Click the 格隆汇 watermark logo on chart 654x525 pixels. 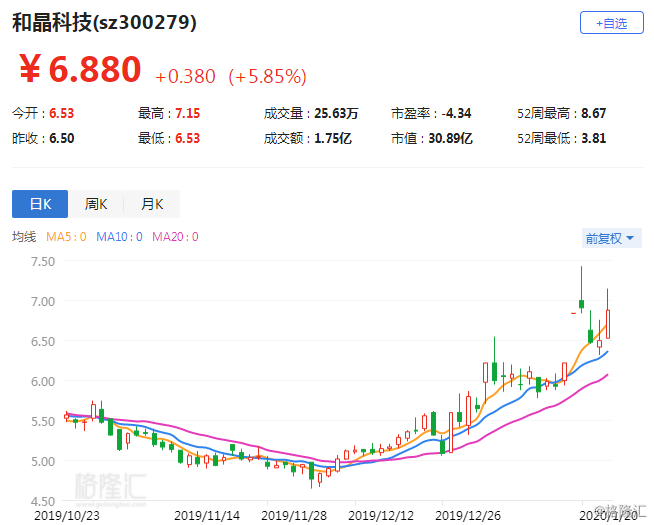point(111,486)
